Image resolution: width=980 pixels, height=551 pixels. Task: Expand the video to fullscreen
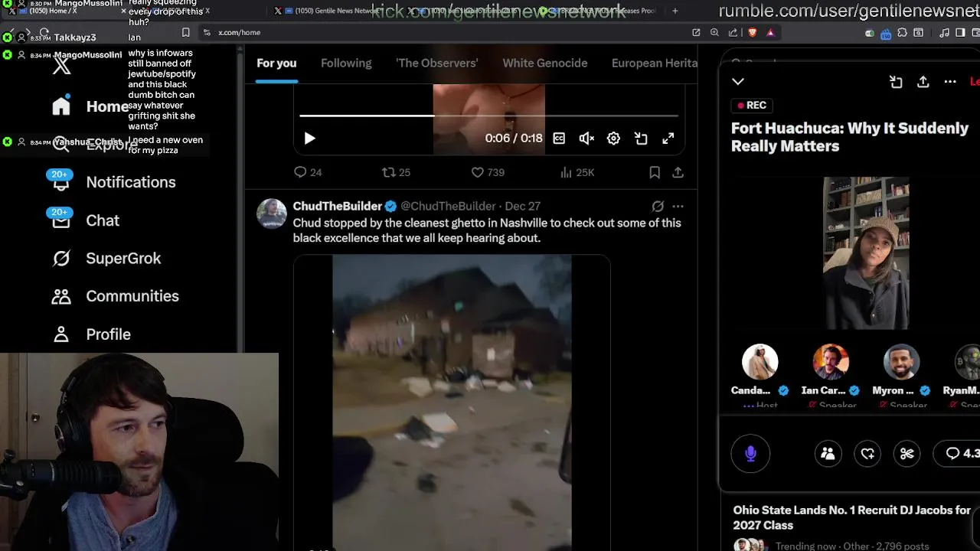(668, 139)
